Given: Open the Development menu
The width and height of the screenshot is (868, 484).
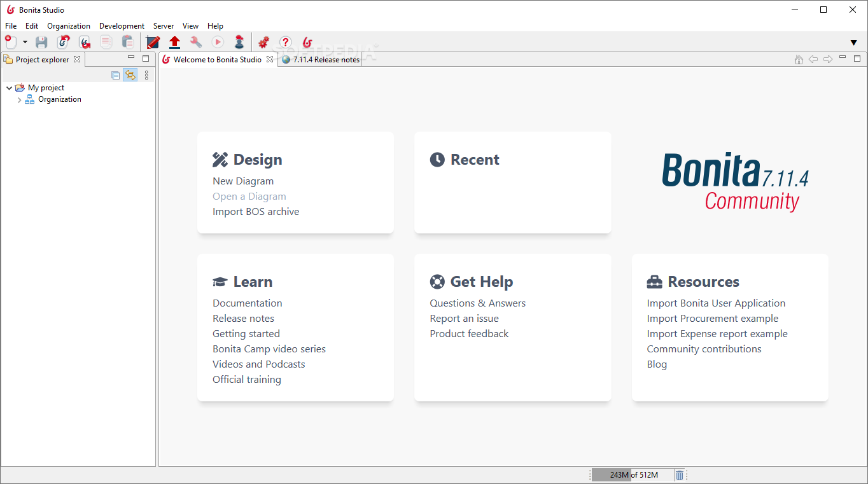Looking at the screenshot, I should 122,26.
